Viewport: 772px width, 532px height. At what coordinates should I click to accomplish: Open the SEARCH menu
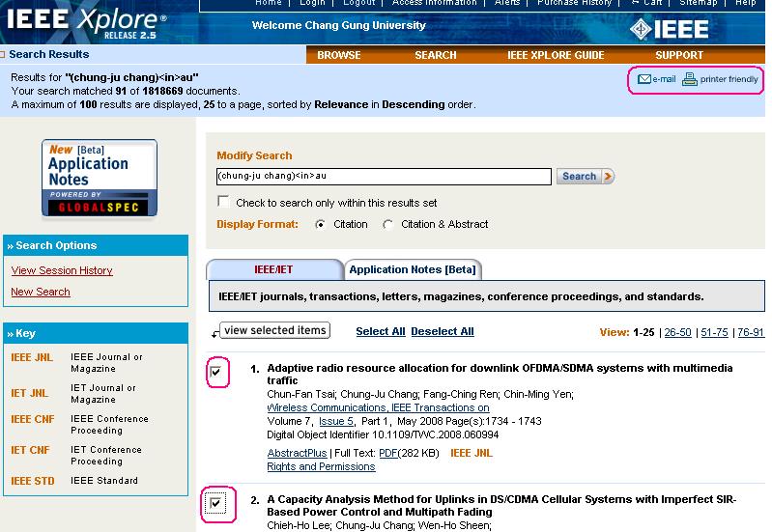tap(436, 55)
